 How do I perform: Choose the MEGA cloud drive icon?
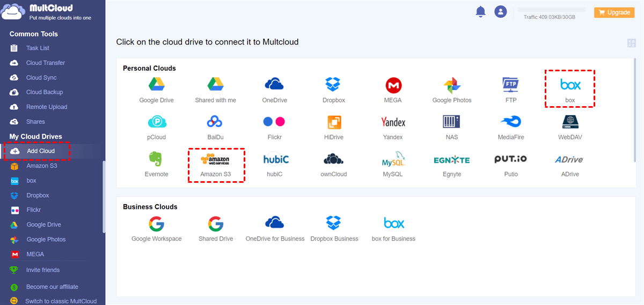[x=393, y=85]
